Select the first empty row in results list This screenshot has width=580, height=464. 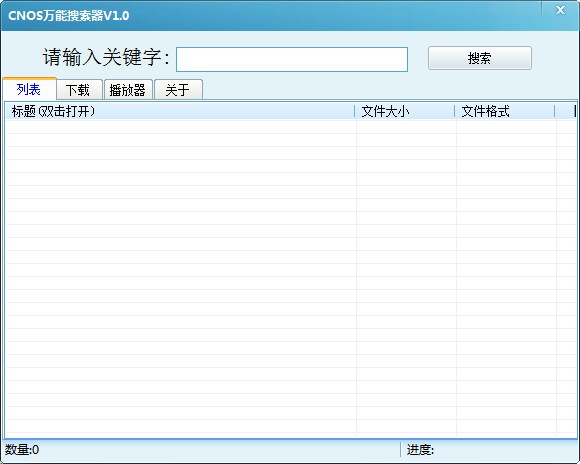point(291,127)
